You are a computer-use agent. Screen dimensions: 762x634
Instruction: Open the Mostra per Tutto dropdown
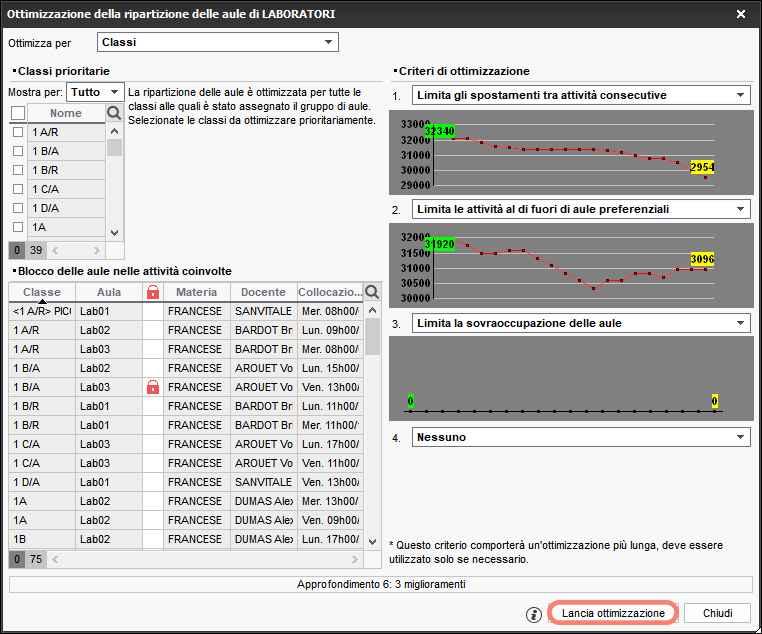[95, 92]
